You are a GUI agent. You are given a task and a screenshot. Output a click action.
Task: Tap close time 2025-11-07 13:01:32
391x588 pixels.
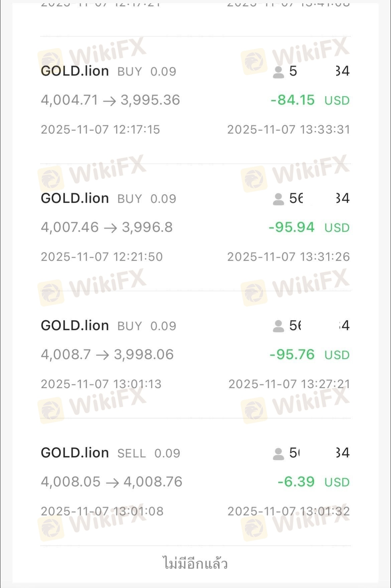click(x=288, y=511)
